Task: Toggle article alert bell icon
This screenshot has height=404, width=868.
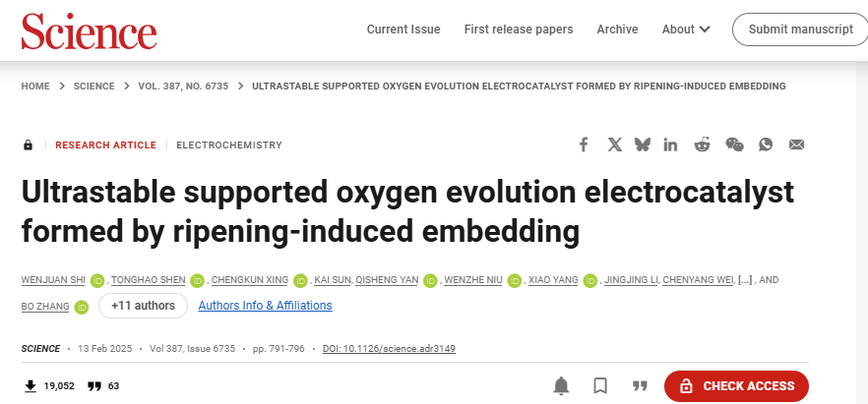Action: point(561,385)
